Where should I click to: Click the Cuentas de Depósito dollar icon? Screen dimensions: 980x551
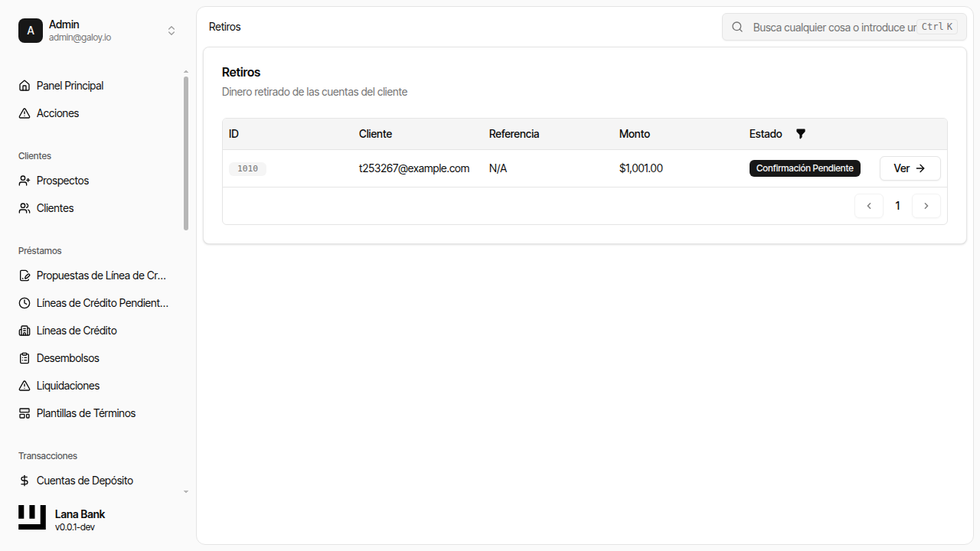pyautogui.click(x=24, y=481)
